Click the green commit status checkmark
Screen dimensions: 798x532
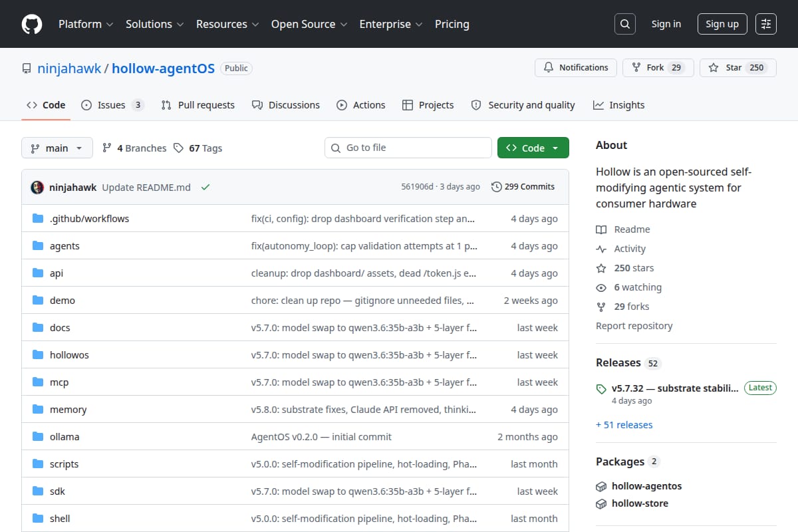(205, 188)
